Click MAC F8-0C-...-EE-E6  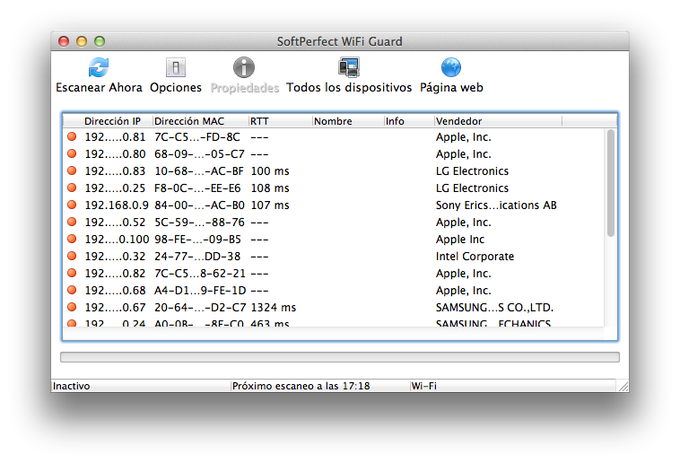coord(198,188)
